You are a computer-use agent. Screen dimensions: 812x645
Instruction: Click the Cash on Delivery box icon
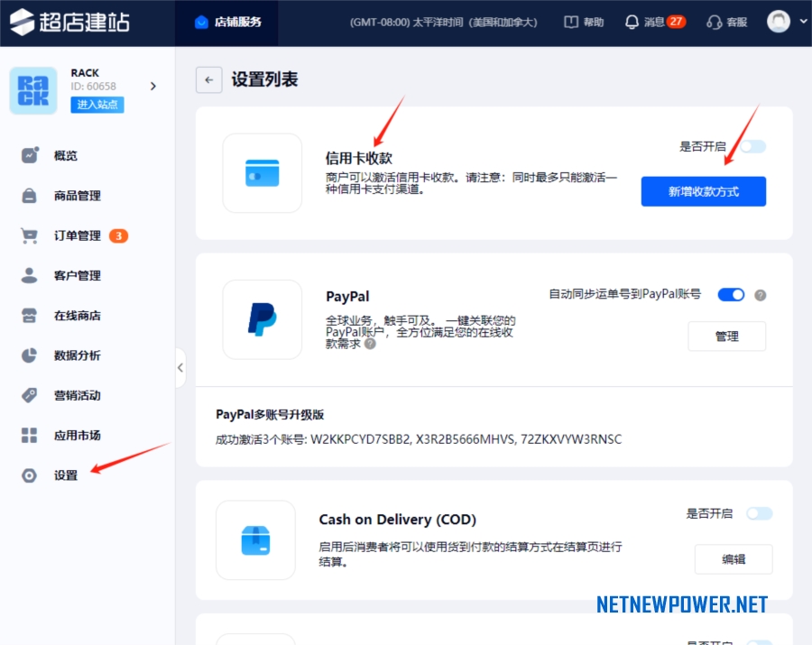click(256, 540)
